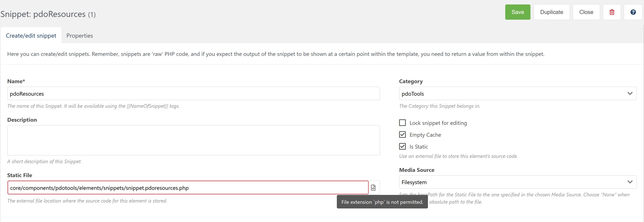This screenshot has height=222, width=644.
Task: Click the Close button
Action: click(586, 12)
